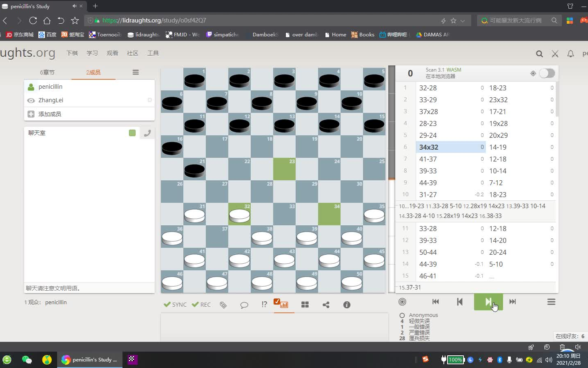Open the computer analysis chart tab

click(x=284, y=305)
